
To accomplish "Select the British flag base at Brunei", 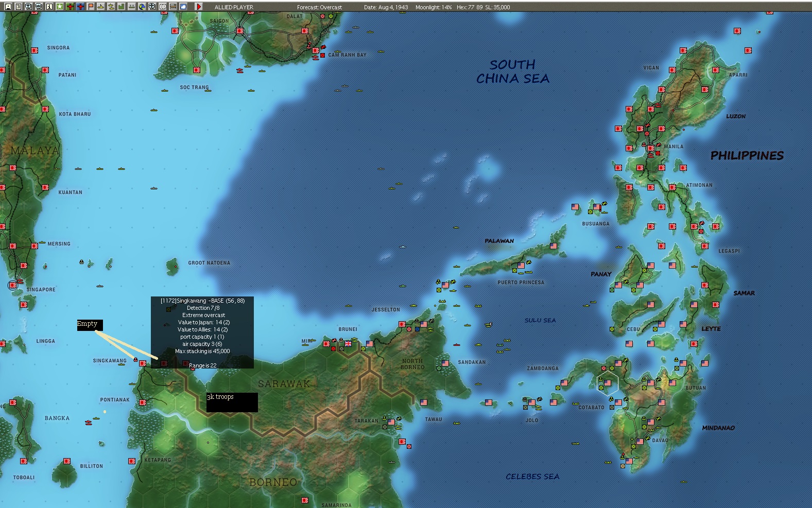I will click(x=348, y=344).
